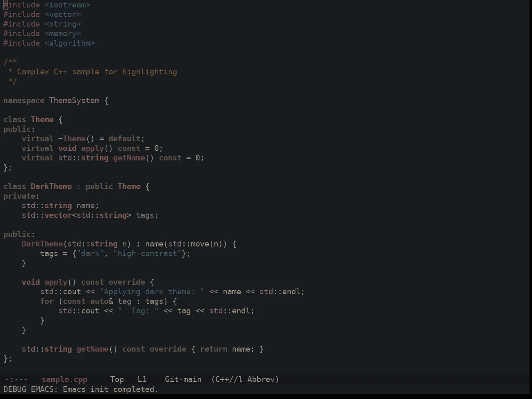Screen dimensions: 532x399
Task: Click the -:--- buffer status flags in mode line
Action: tap(16, 379)
